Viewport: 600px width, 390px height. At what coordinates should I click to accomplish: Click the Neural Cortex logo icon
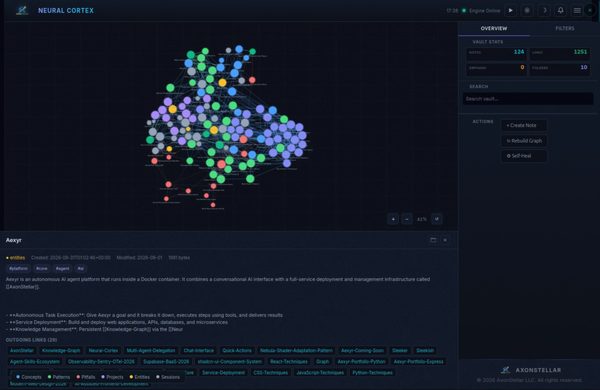pyautogui.click(x=22, y=10)
